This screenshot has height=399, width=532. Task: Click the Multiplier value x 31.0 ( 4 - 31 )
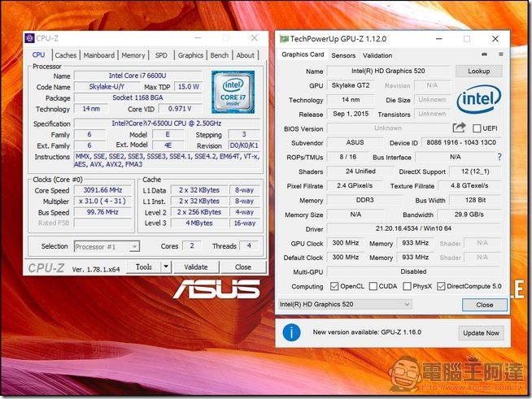(102, 201)
